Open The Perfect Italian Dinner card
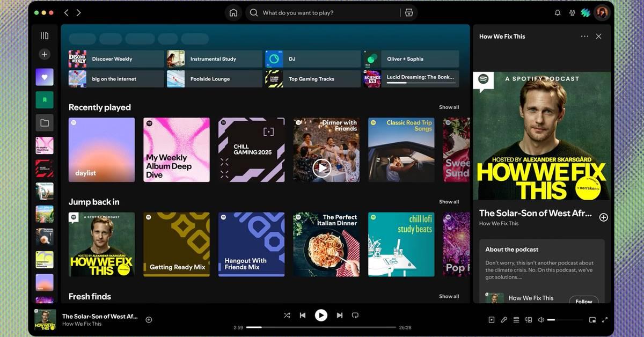The height and width of the screenshot is (337, 644). point(326,244)
